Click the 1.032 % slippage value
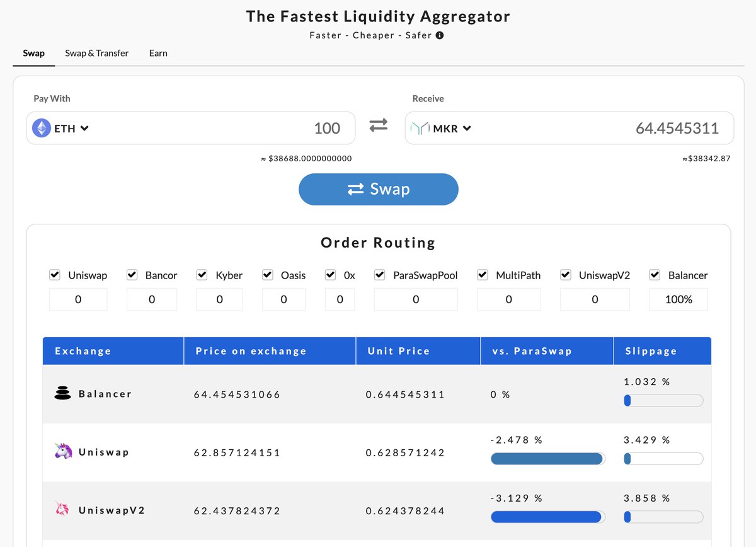756x547 pixels. tap(646, 382)
